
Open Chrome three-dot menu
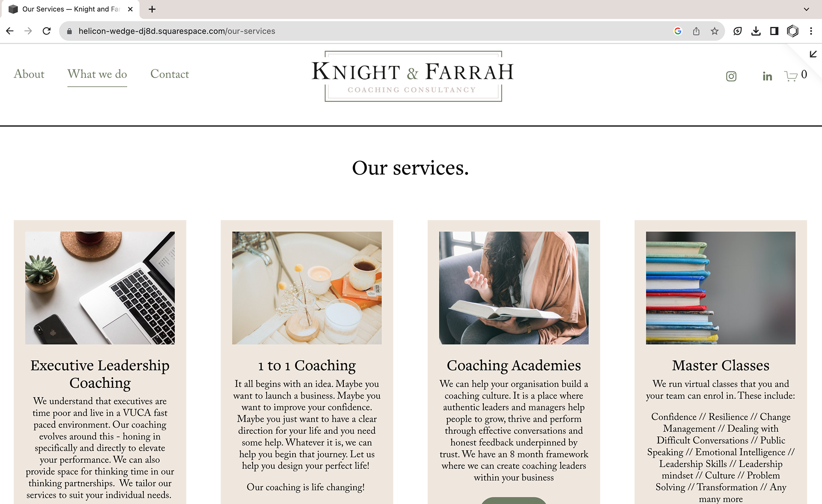(811, 31)
